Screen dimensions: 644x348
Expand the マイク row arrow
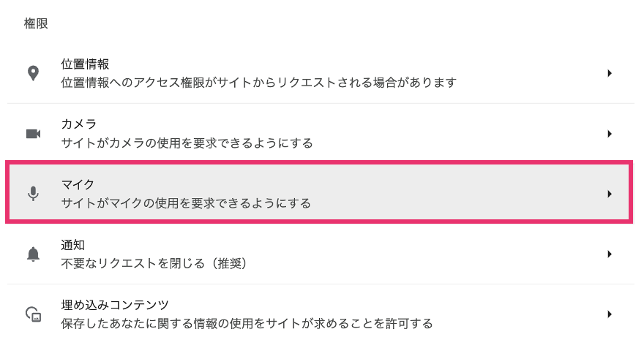(610, 194)
